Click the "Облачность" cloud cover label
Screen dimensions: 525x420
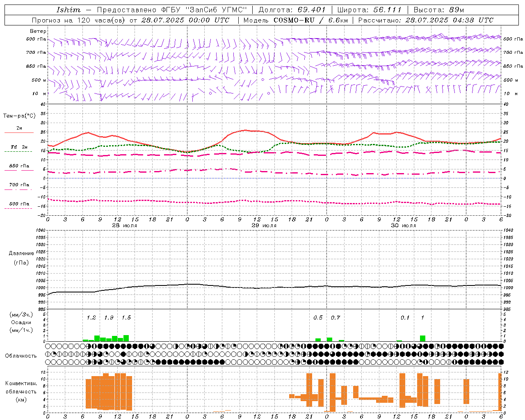point(21,356)
